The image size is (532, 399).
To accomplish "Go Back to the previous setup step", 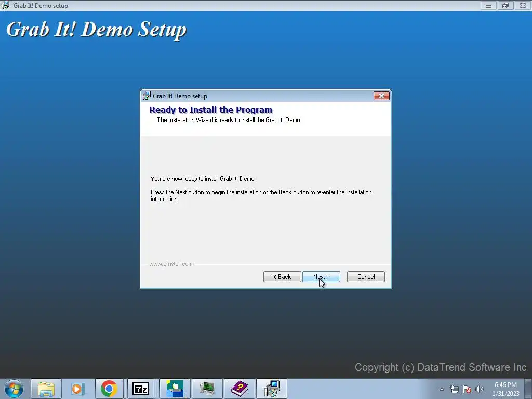I will pyautogui.click(x=282, y=276).
